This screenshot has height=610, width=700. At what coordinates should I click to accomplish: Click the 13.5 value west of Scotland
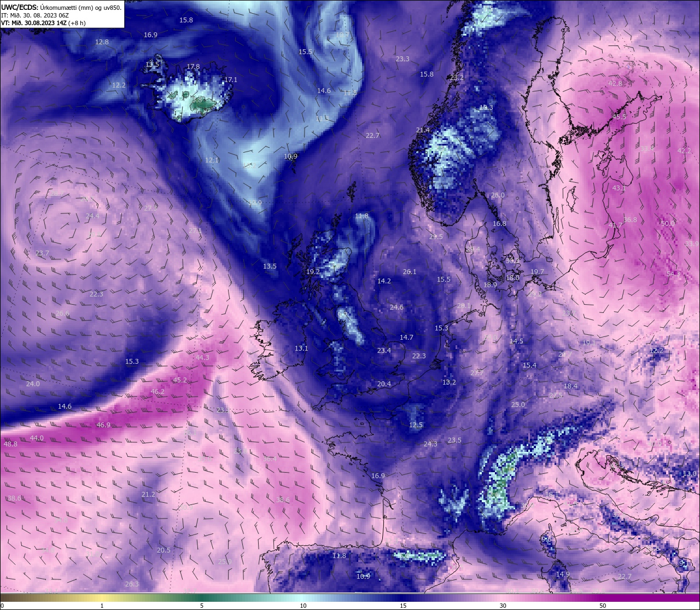[x=270, y=266]
